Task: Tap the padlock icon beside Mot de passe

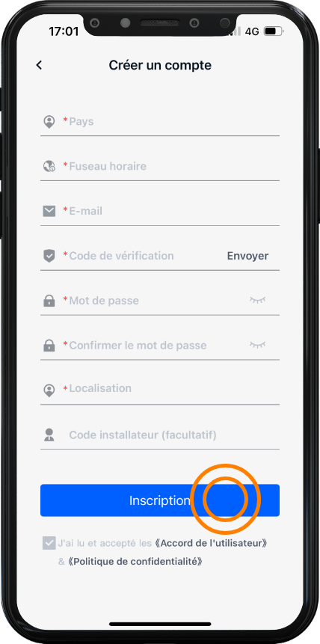Action: tap(49, 301)
